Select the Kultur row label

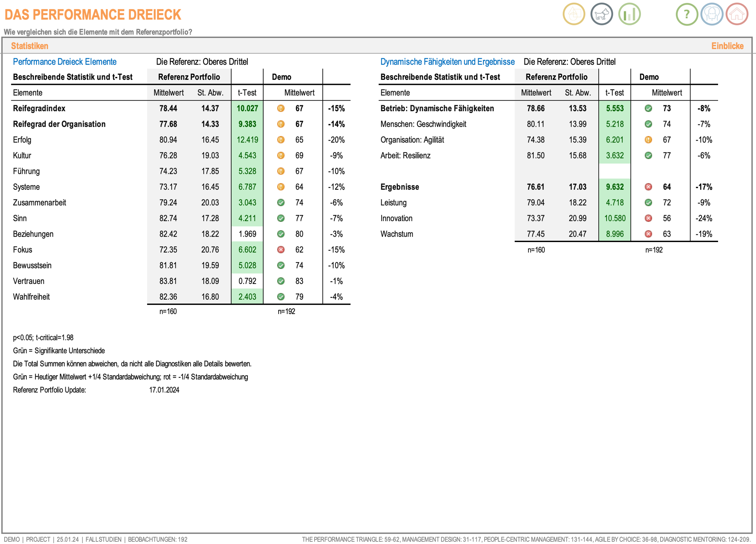[x=22, y=155]
